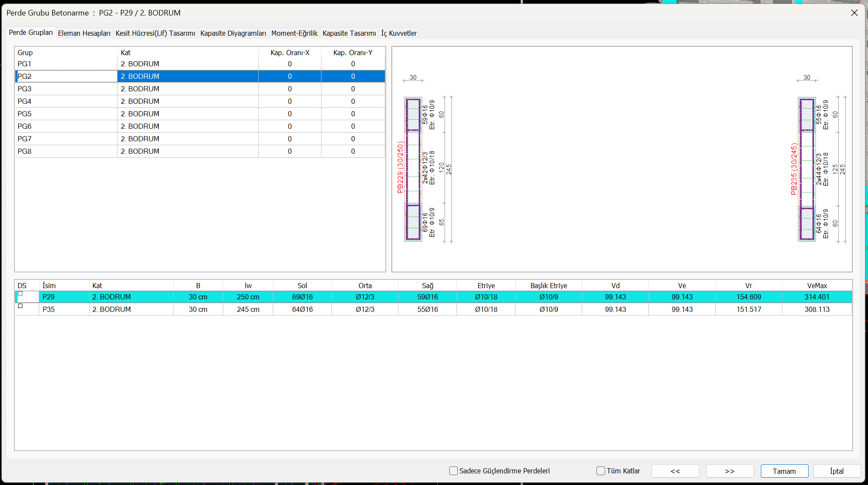868x485 pixels.
Task: Cancel with the İptal button
Action: (837, 471)
